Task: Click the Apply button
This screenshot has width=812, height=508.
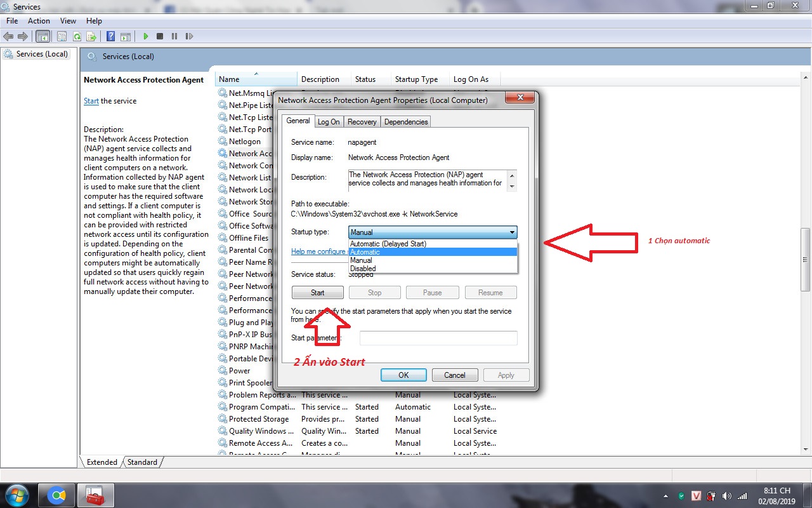Action: click(506, 375)
